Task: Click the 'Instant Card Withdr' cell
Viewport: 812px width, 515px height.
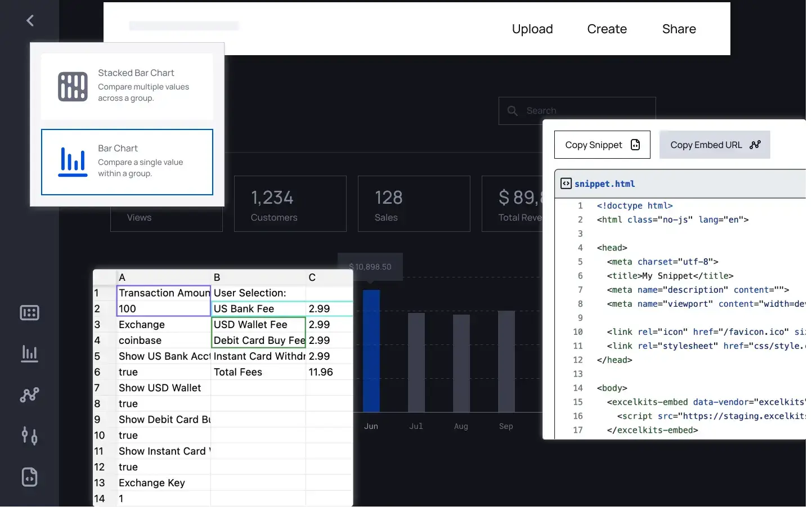Action: tap(258, 356)
